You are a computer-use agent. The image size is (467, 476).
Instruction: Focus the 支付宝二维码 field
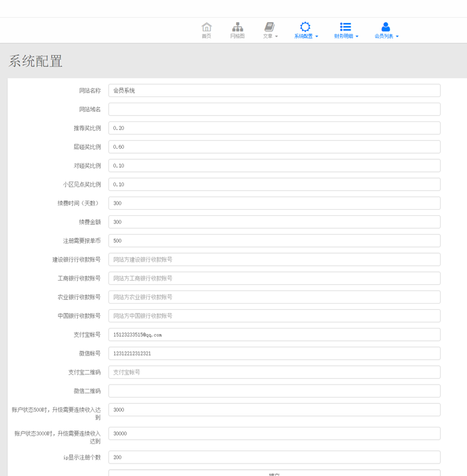[x=275, y=372]
